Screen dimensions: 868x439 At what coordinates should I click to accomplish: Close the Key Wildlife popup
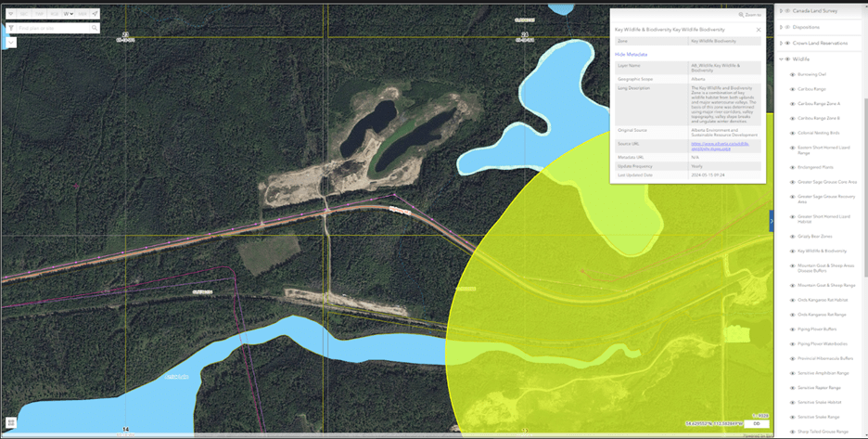click(759, 30)
